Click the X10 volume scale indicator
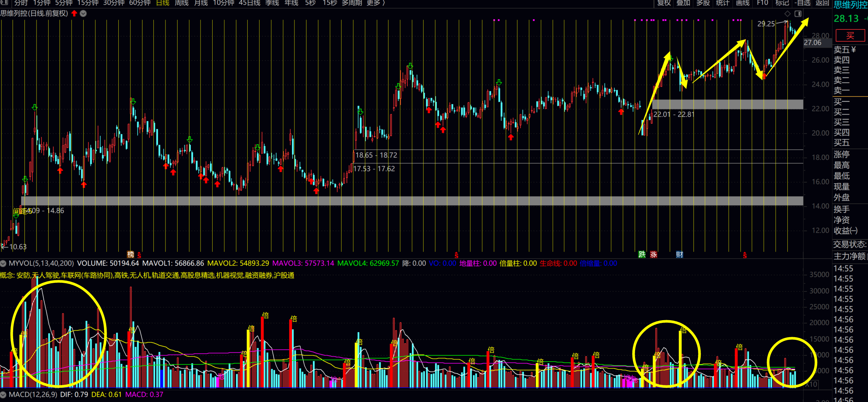 [811, 384]
